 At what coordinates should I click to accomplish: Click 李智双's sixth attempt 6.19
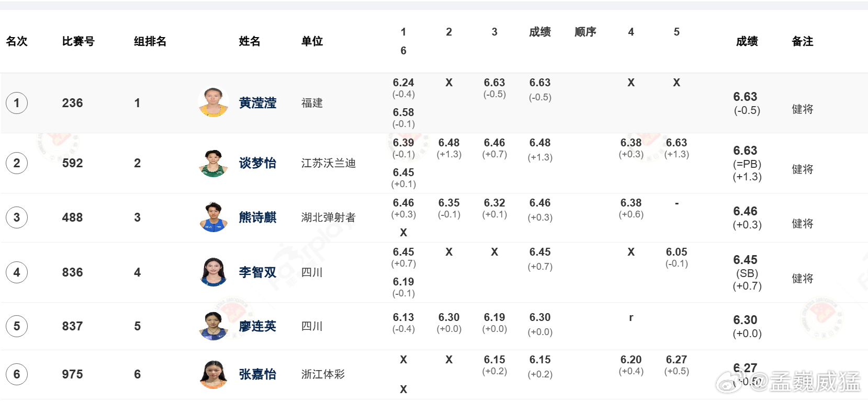point(403,282)
